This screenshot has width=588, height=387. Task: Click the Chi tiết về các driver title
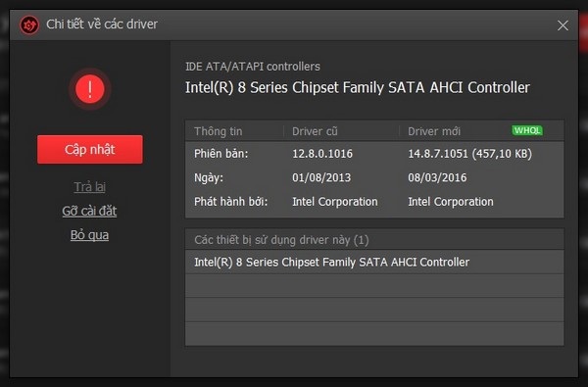102,24
